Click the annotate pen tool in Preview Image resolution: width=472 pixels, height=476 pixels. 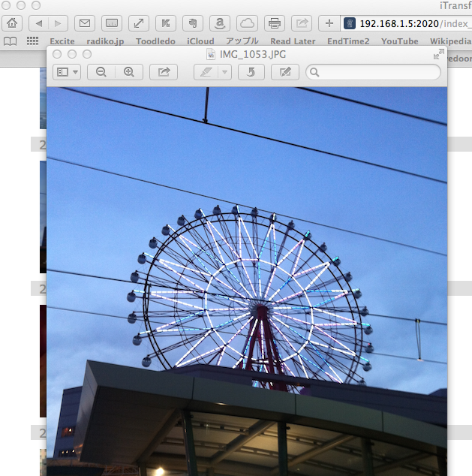click(206, 72)
